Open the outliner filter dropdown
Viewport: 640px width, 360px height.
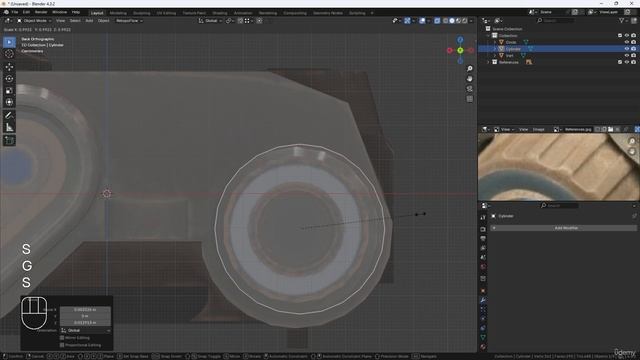tap(623, 20)
